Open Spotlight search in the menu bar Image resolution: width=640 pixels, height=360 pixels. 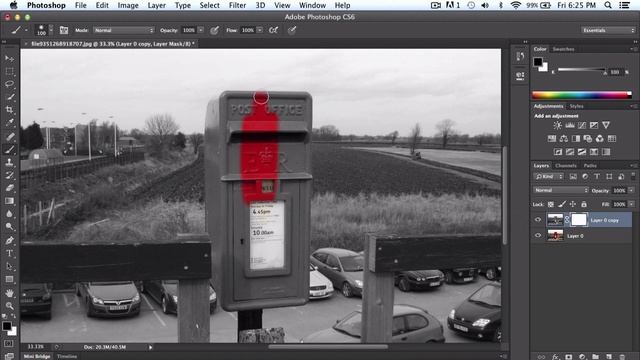[x=608, y=5]
